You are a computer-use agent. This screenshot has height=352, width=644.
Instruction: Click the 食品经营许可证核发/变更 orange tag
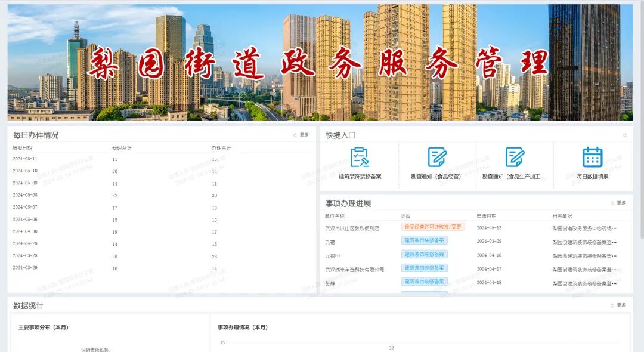[x=433, y=227]
